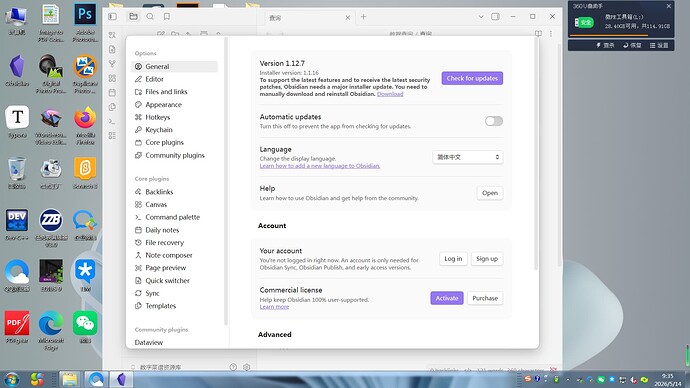Click the settings sidebar scrollbar
Viewport: 690px width, 388px height.
tap(226, 181)
